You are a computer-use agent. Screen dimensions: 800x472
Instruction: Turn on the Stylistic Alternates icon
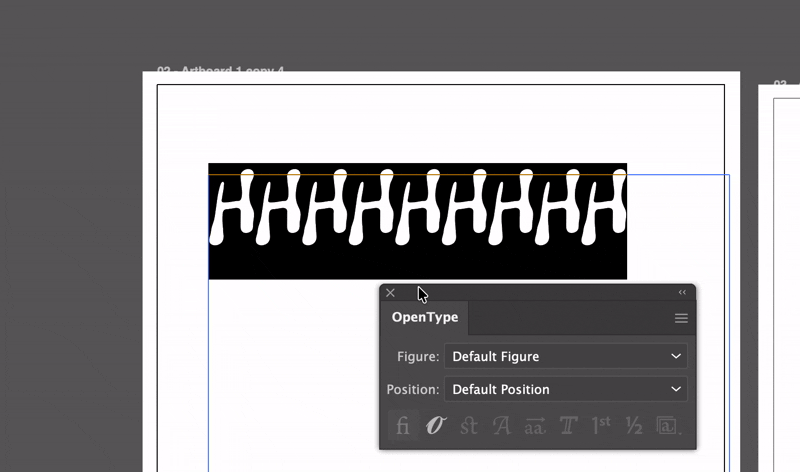[535, 425]
